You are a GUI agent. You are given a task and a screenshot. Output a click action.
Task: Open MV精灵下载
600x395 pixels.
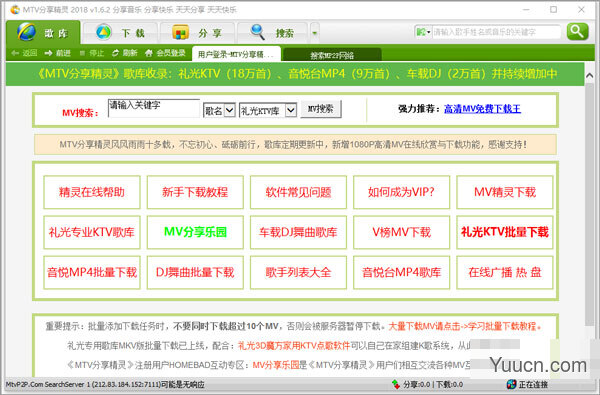pos(505,192)
